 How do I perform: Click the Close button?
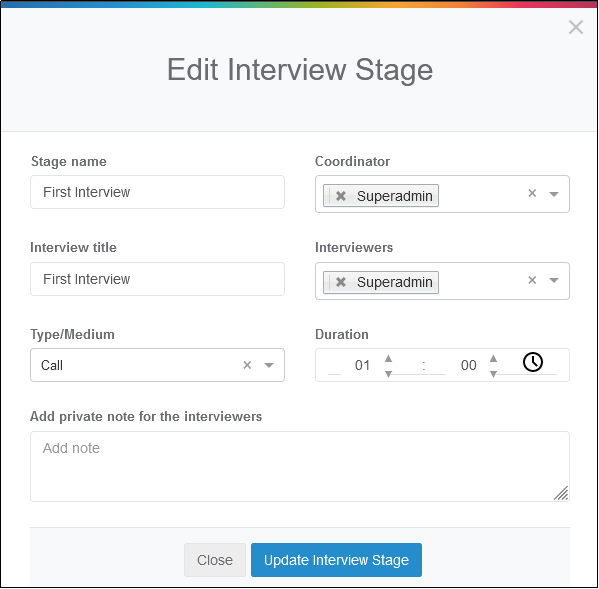[x=215, y=560]
